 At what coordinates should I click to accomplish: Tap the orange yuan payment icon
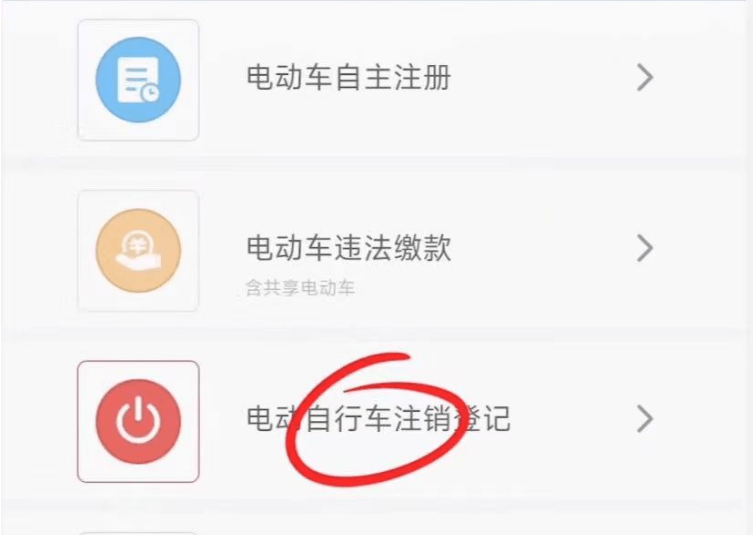138,251
